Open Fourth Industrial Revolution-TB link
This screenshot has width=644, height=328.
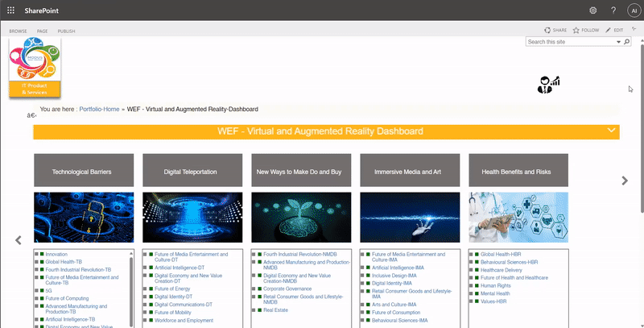point(78,270)
